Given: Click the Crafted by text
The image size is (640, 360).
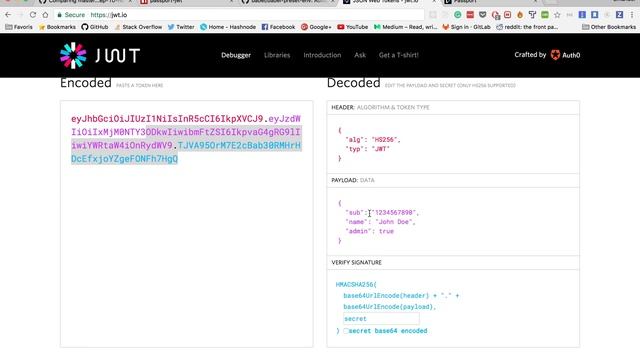Looking at the screenshot, I should pyautogui.click(x=530, y=55).
